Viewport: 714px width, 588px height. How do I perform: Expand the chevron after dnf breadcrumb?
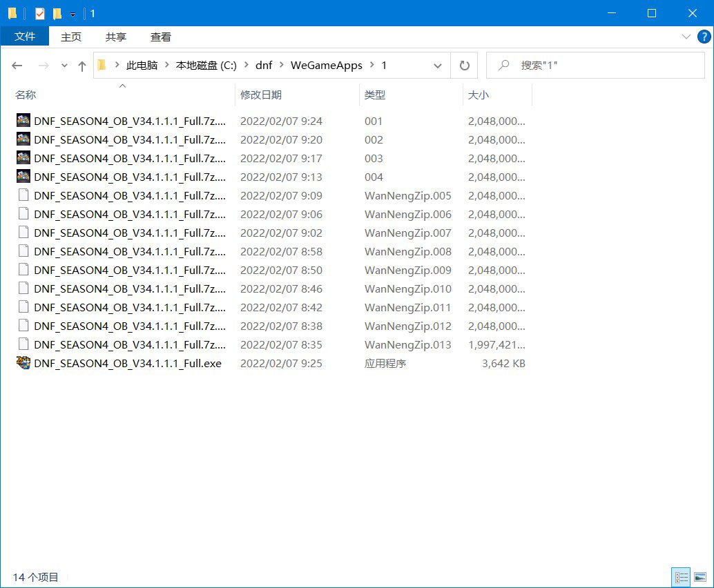282,65
